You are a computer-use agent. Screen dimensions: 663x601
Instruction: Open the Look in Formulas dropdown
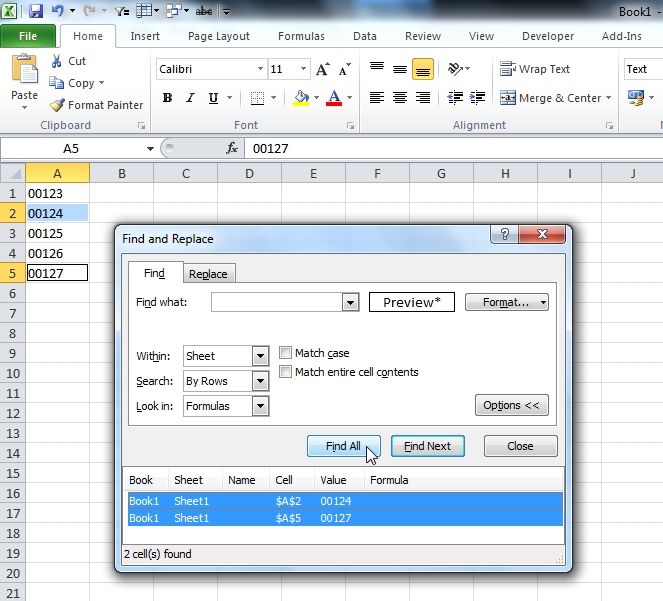click(x=260, y=406)
